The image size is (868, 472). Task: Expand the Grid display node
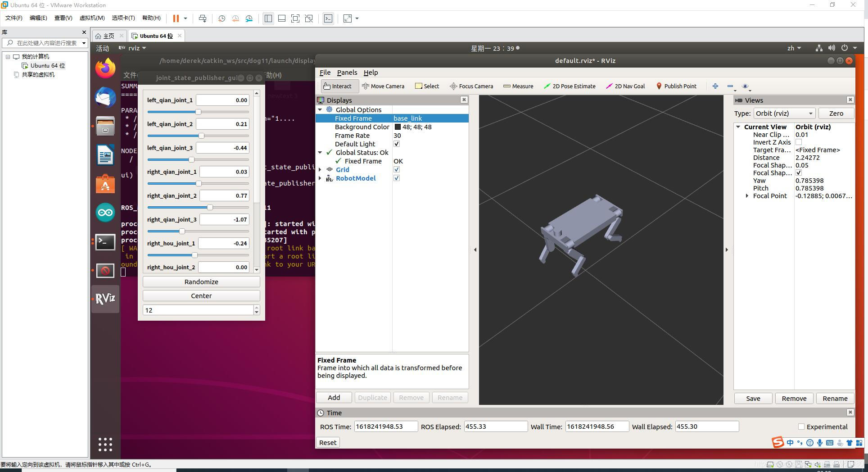click(x=320, y=170)
